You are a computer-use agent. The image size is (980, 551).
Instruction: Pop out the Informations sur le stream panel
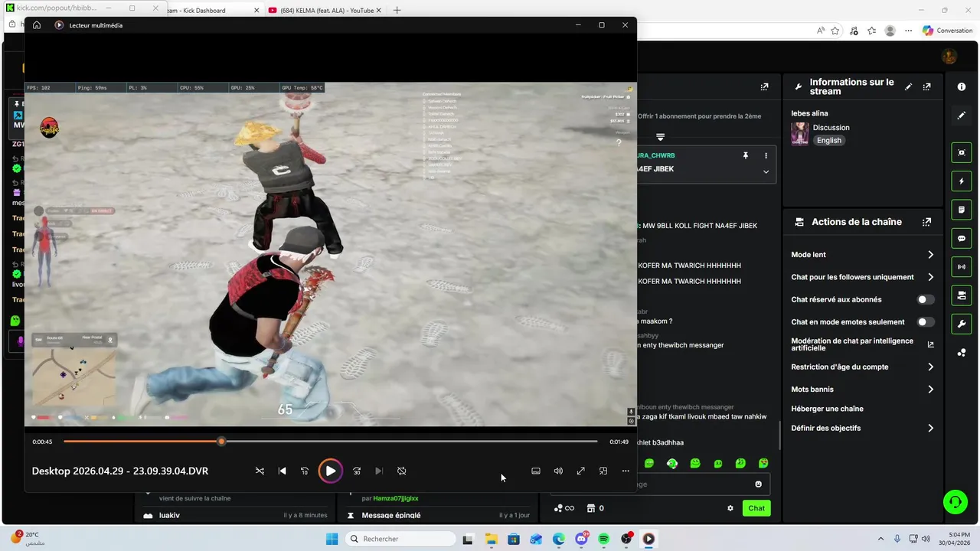927,87
